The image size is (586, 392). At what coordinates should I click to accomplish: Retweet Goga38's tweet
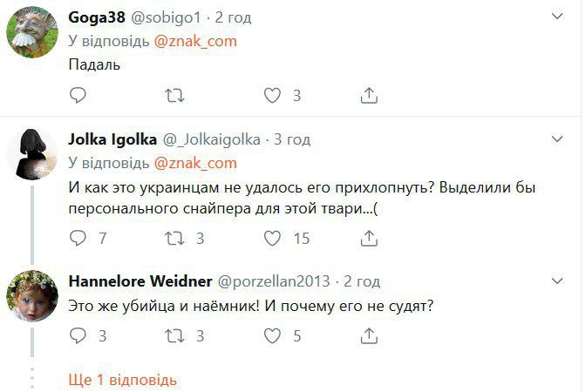click(175, 95)
